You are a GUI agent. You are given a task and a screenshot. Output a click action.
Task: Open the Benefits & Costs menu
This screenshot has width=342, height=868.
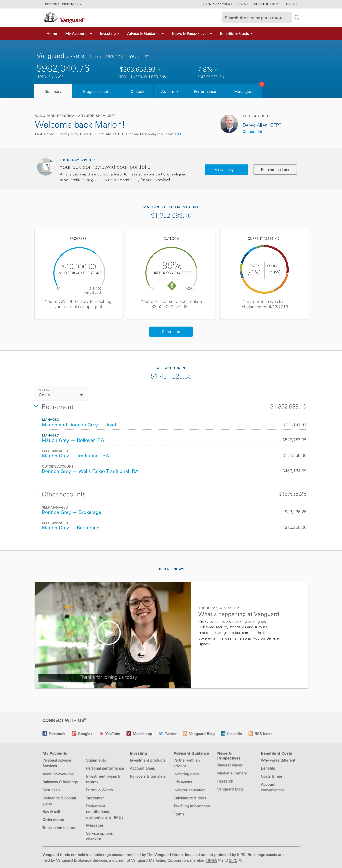pos(236,33)
